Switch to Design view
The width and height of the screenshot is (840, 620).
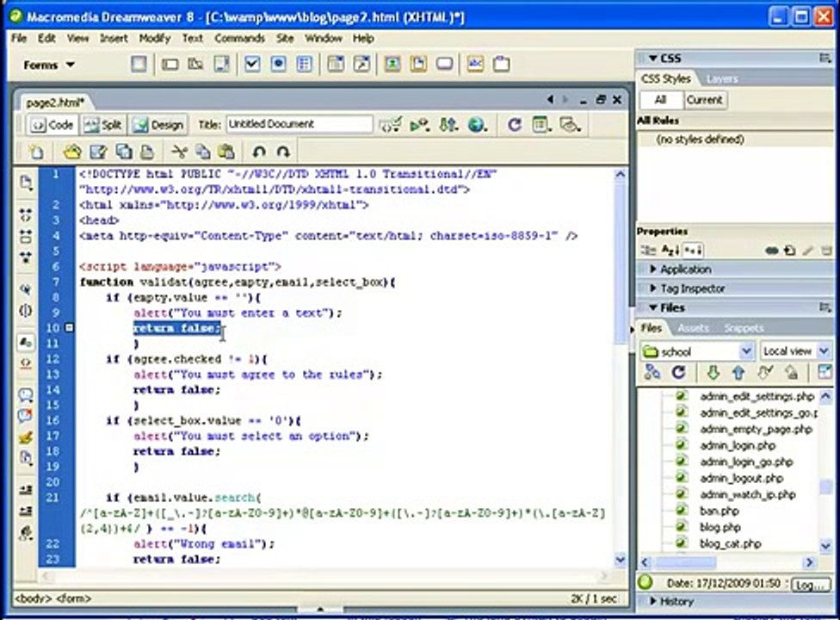pos(158,125)
